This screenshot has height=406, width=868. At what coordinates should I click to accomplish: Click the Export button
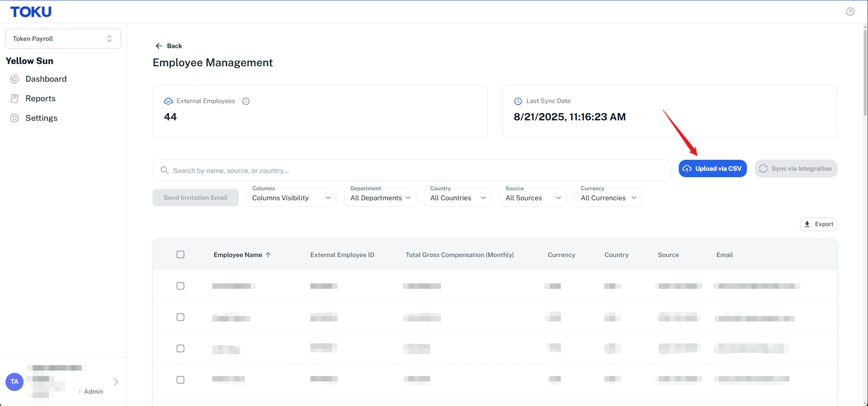(819, 224)
